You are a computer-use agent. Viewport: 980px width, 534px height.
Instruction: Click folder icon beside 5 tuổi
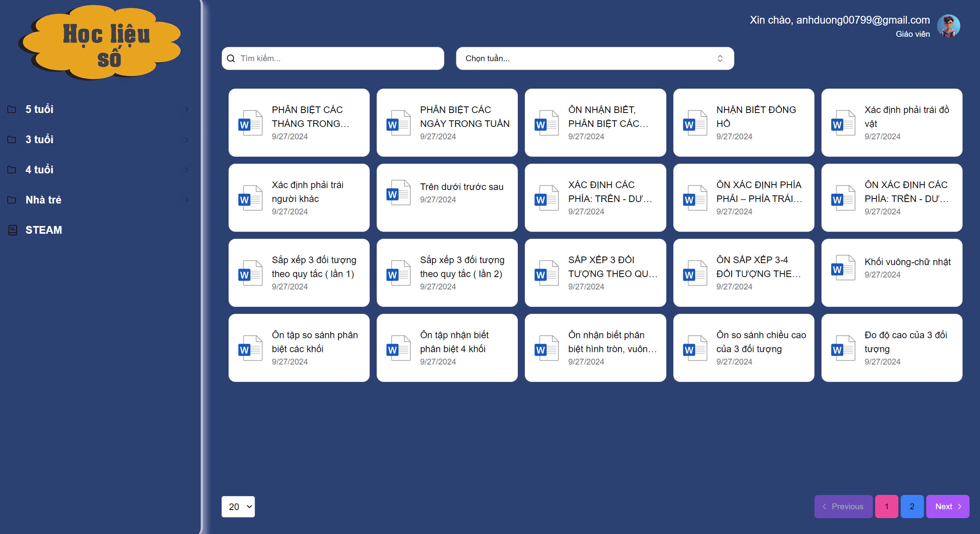(12, 110)
